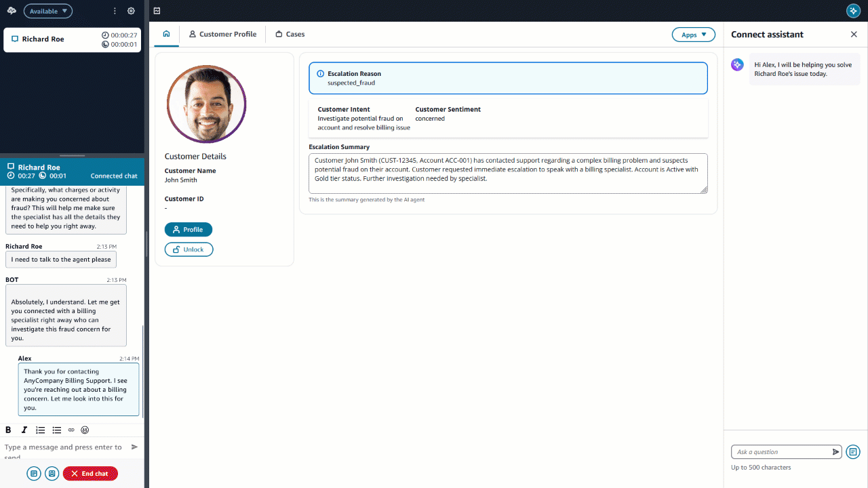The image size is (868, 488).
Task: Select the insert link icon in the composer
Action: point(71,430)
